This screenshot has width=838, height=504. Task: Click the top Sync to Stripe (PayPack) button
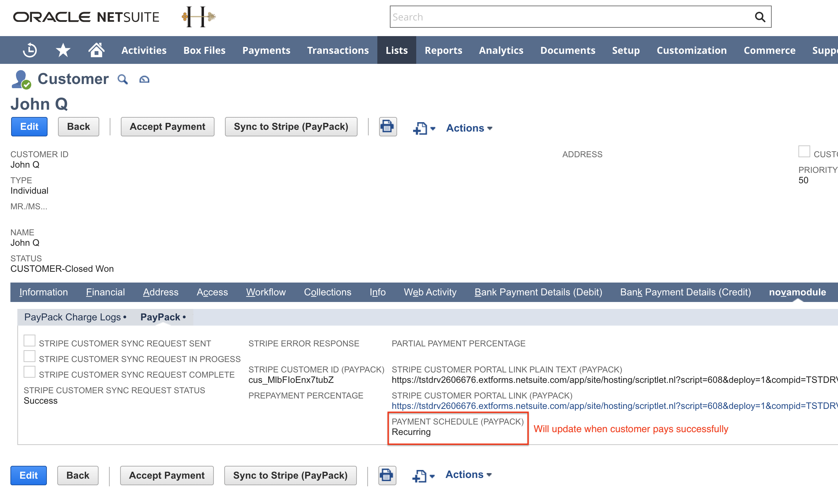291,127
